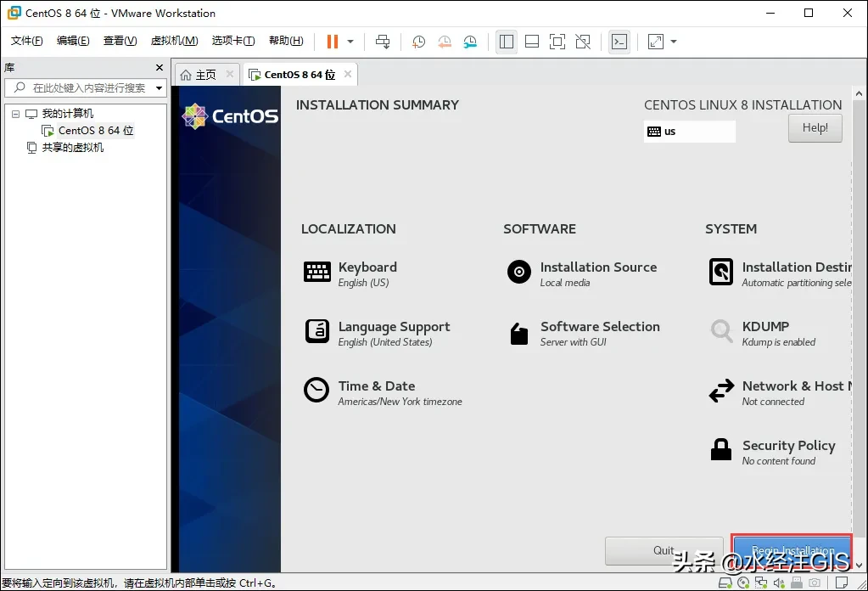This screenshot has height=591, width=868.
Task: Open the snapshot manager
Action: pyautogui.click(x=470, y=42)
